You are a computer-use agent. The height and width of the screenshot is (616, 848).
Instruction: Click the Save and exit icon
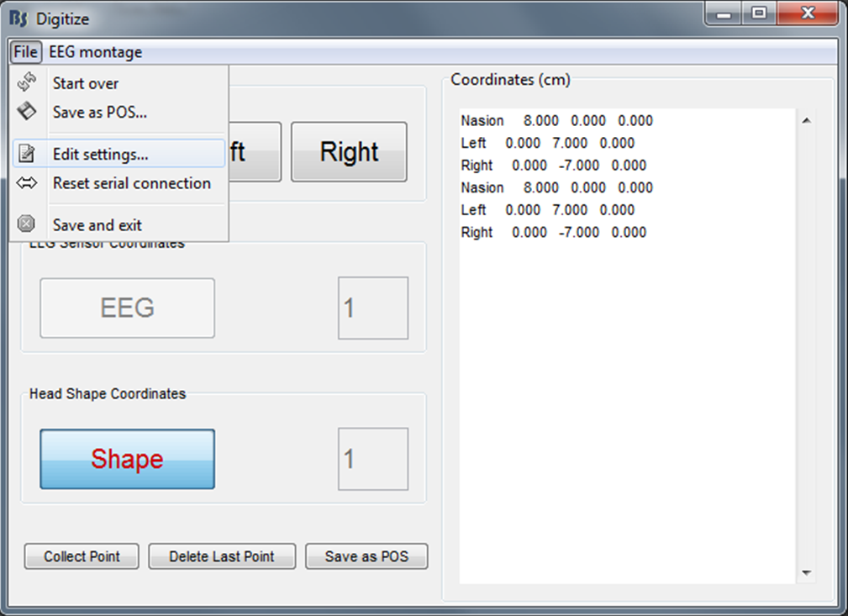[x=27, y=224]
